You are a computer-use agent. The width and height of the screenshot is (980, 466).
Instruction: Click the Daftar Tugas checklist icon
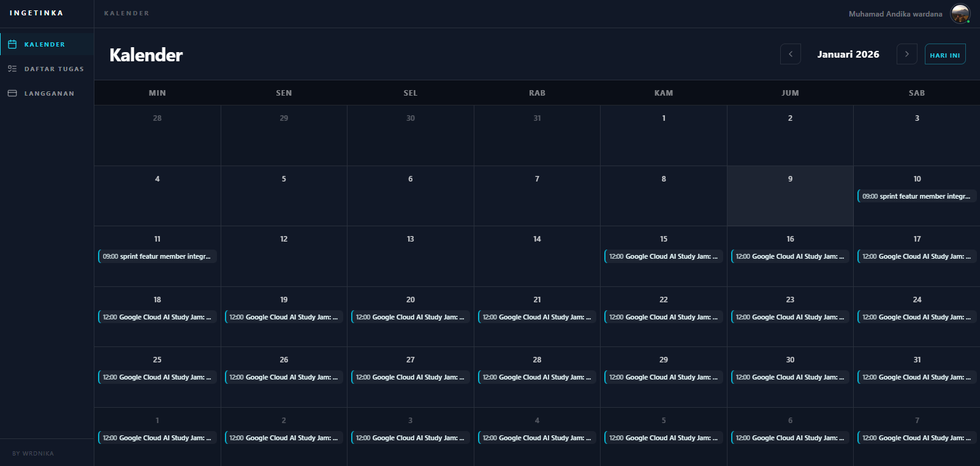[12, 69]
